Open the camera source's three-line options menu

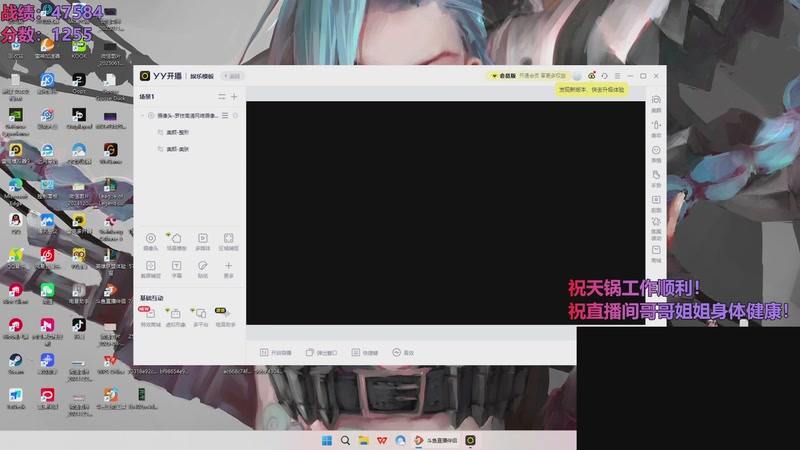[225, 115]
